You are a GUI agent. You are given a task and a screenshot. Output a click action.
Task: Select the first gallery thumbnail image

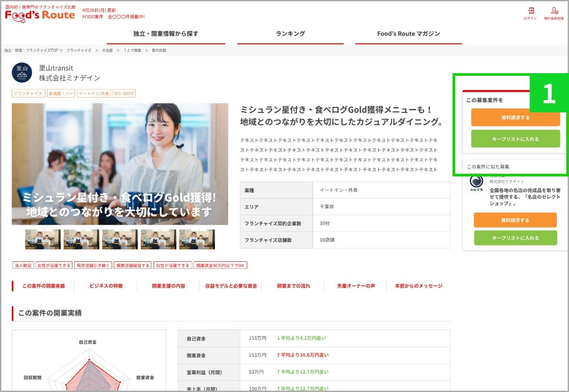click(x=43, y=239)
